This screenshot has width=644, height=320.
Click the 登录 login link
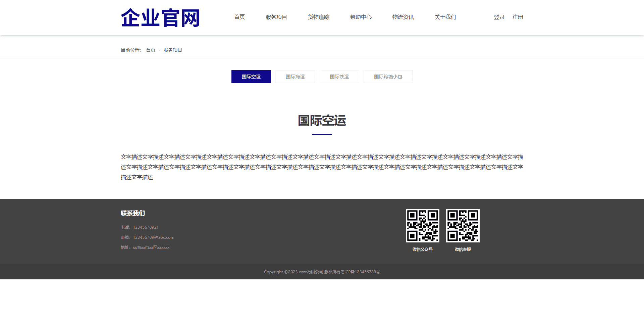point(499,17)
